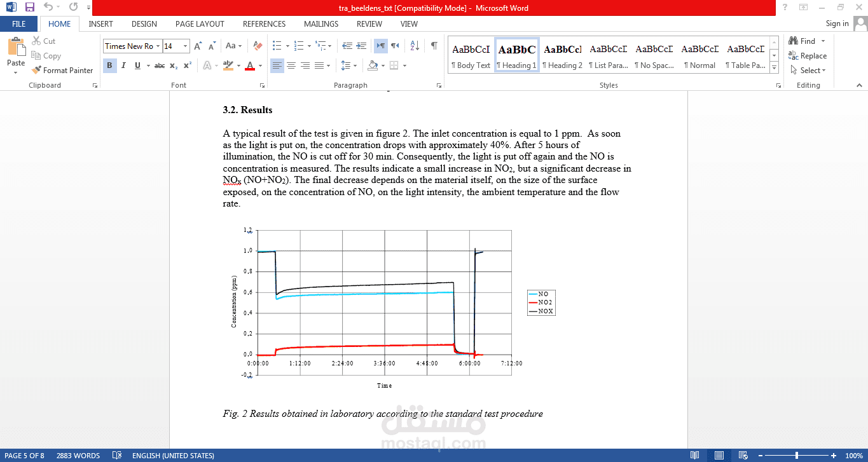Apply subscript formatting
This screenshot has width=868, height=462.
pyautogui.click(x=174, y=65)
